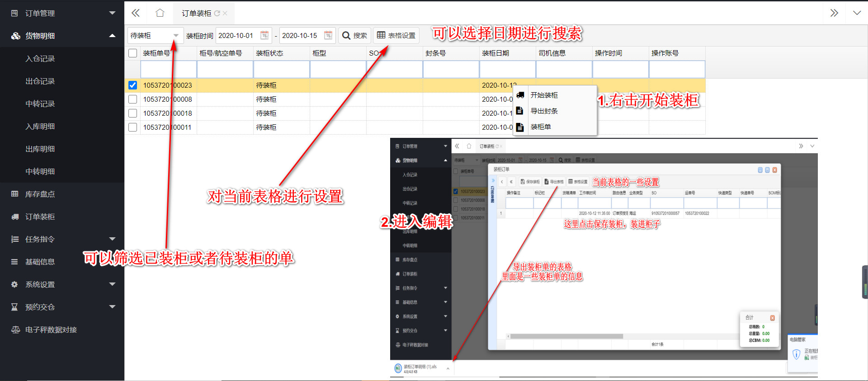Click the filter box under 操作账号

point(677,69)
